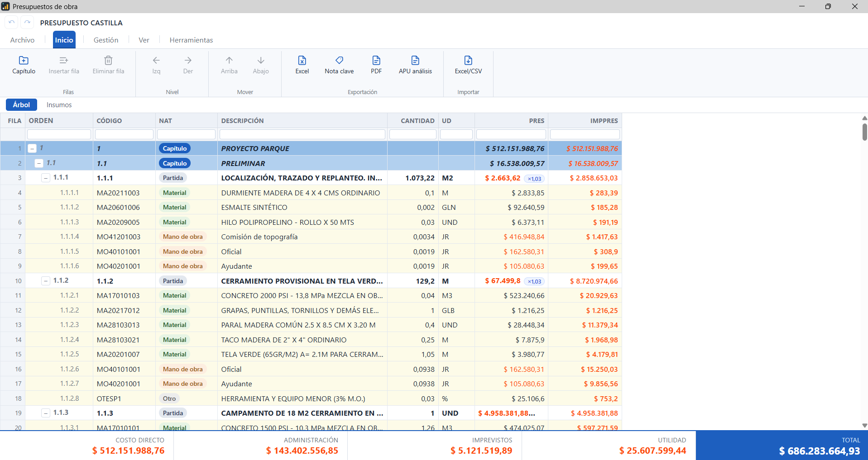Click the app icon in title bar
The width and height of the screenshot is (868, 460).
click(x=5, y=6)
